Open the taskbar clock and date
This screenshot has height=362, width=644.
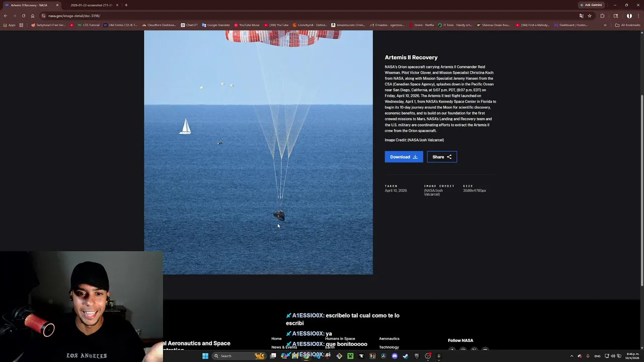[632, 356]
